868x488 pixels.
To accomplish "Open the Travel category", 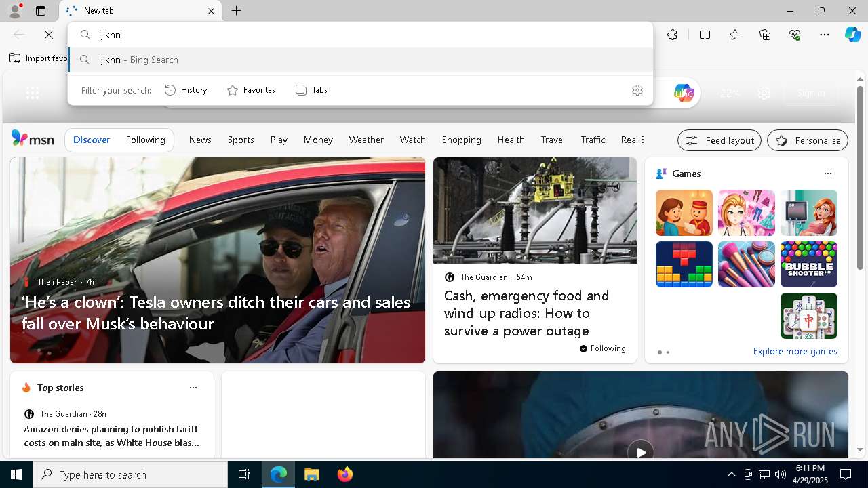I will click(x=553, y=140).
